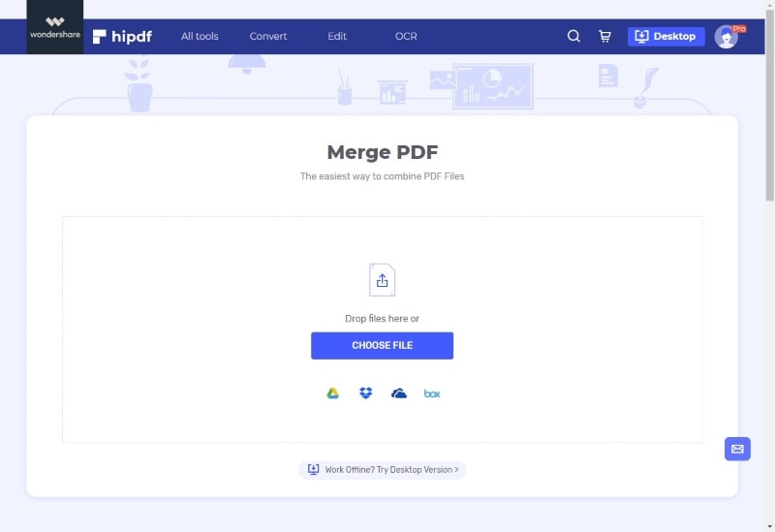
Task: Open the Wondershare logo link
Action: (55, 27)
